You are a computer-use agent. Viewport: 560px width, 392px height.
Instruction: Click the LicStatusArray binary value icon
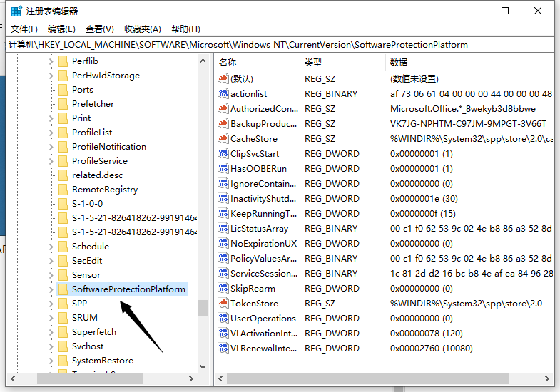(x=223, y=228)
